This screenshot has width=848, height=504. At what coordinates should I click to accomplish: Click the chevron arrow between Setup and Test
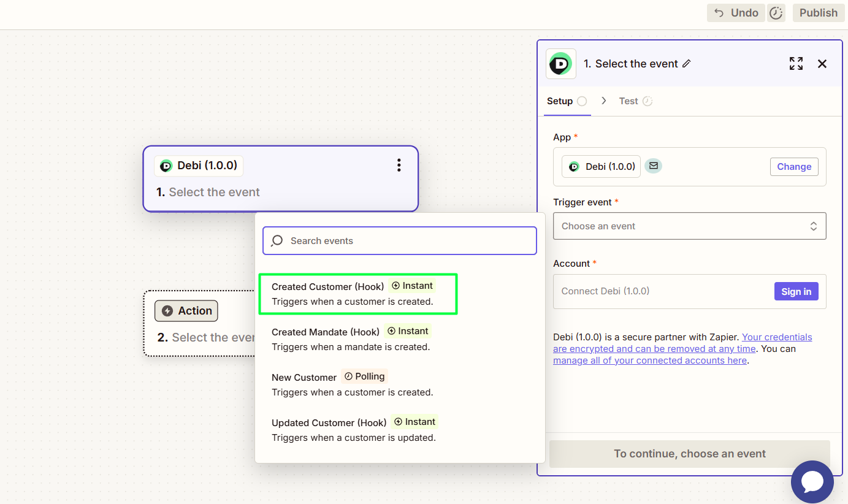pyautogui.click(x=604, y=101)
